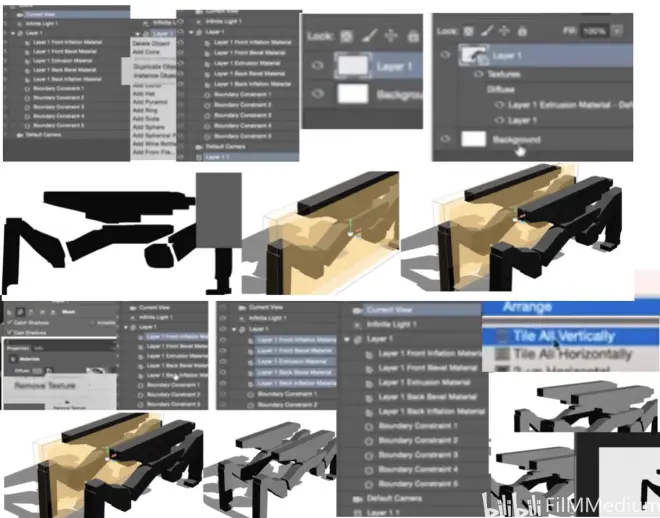Screen dimensions: 660x518
Task: Choose Add Ring in the context menu
Action: [x=145, y=110]
